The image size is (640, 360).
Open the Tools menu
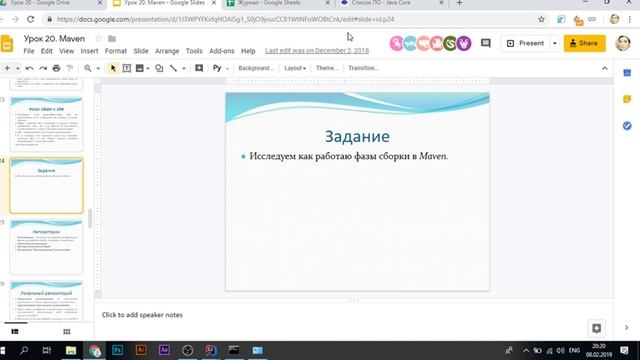pos(194,51)
